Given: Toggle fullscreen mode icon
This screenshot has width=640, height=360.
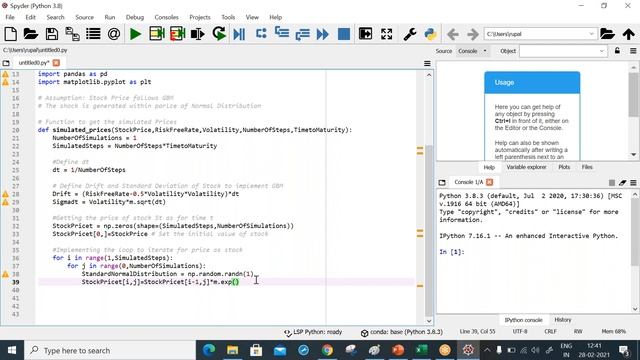Looking at the screenshot, I should click(x=387, y=34).
